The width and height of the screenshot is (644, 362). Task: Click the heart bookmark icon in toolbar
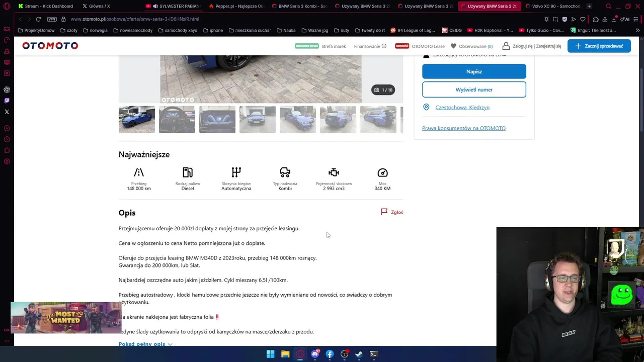583,19
